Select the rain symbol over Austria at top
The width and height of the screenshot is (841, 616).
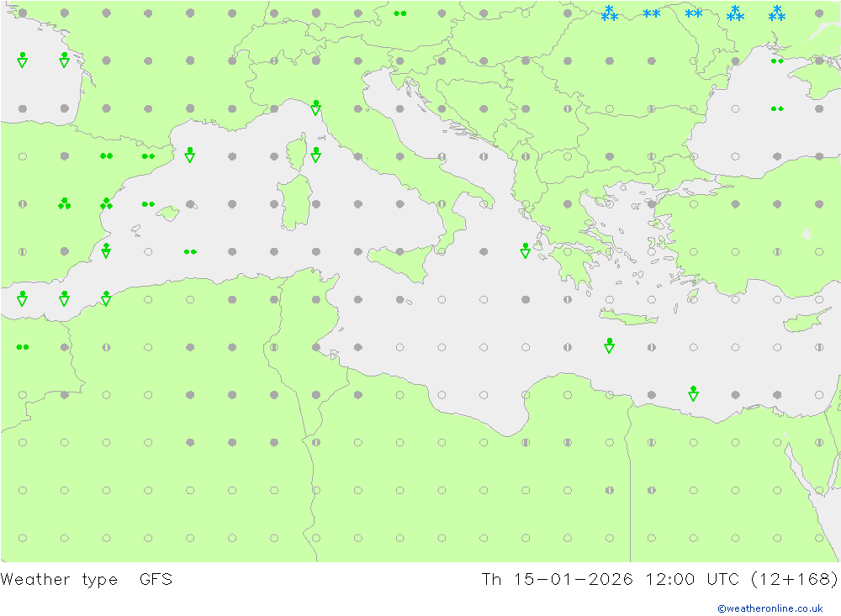tap(400, 13)
